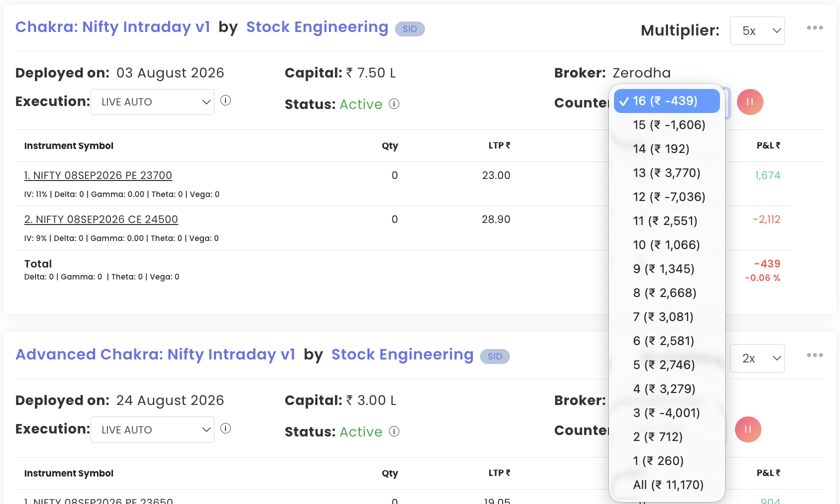Open the 2x multiplier dropdown

(x=757, y=358)
